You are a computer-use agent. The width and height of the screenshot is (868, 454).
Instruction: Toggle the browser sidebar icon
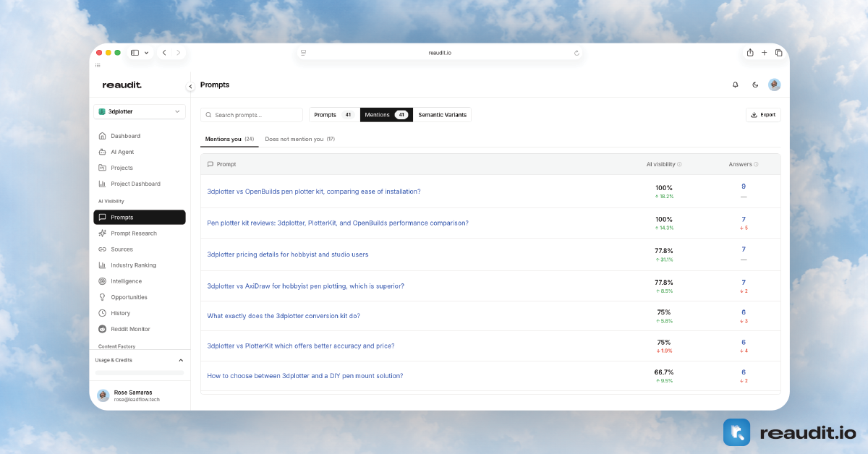click(x=135, y=53)
